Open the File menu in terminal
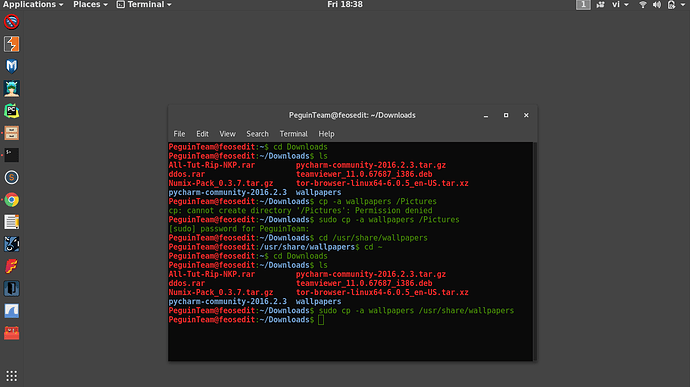Viewport: 690px width, 387px height. [x=179, y=134]
